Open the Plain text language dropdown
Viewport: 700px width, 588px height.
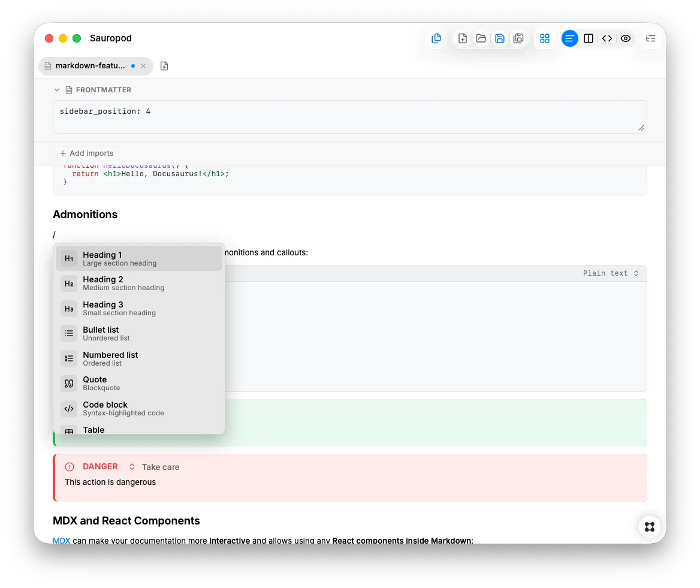[x=610, y=273]
